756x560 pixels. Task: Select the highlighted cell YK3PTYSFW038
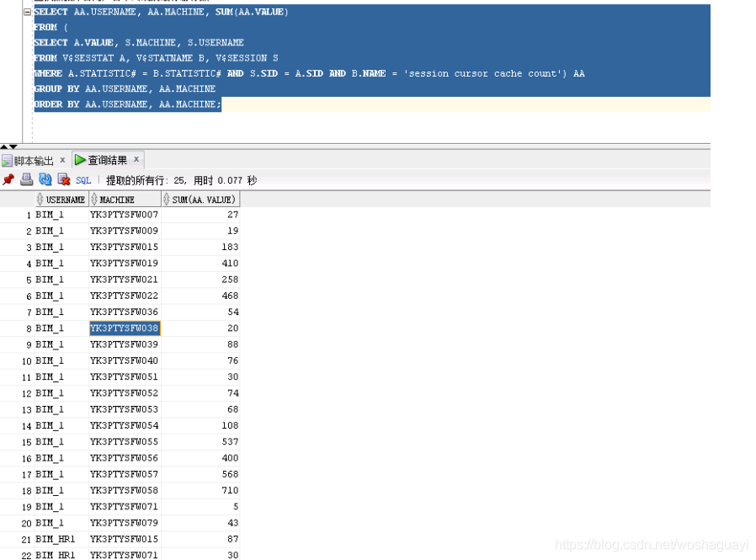point(125,328)
